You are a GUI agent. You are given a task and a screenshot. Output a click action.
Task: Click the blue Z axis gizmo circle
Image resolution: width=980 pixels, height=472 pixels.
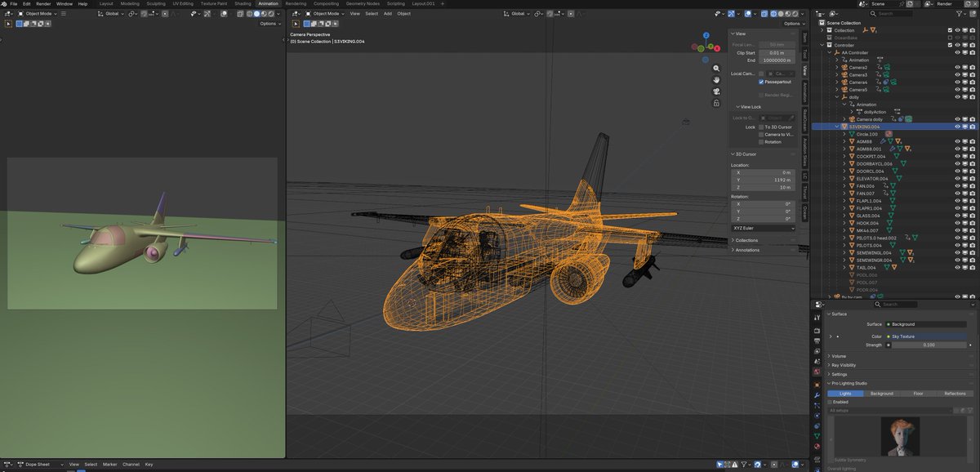tap(707, 36)
